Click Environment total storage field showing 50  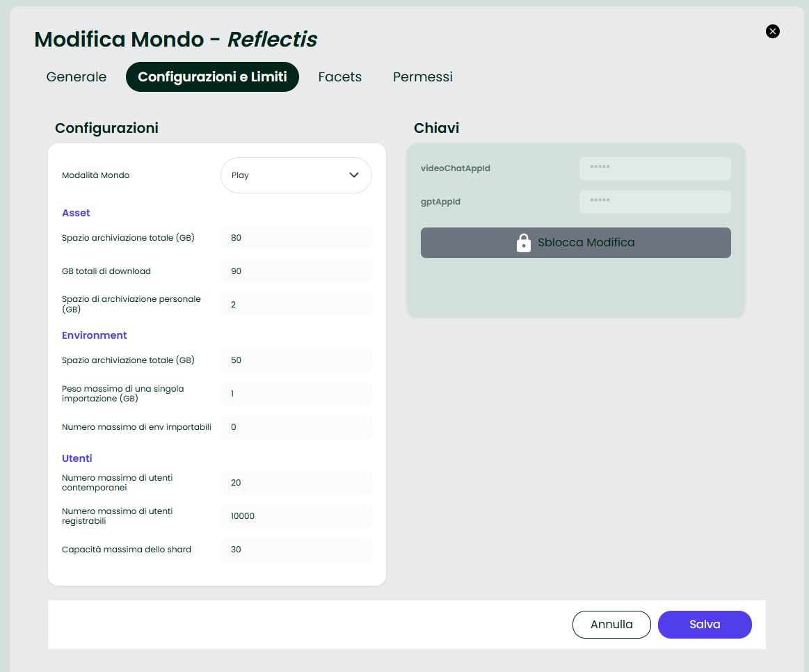tap(296, 360)
